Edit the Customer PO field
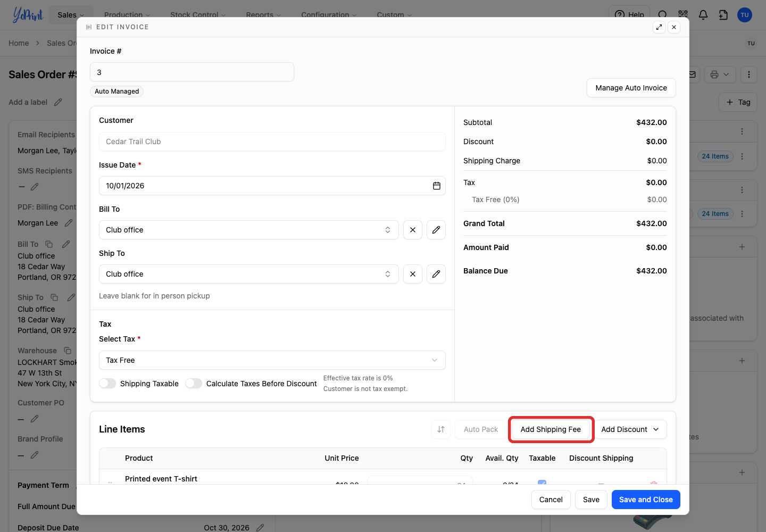 35,419
